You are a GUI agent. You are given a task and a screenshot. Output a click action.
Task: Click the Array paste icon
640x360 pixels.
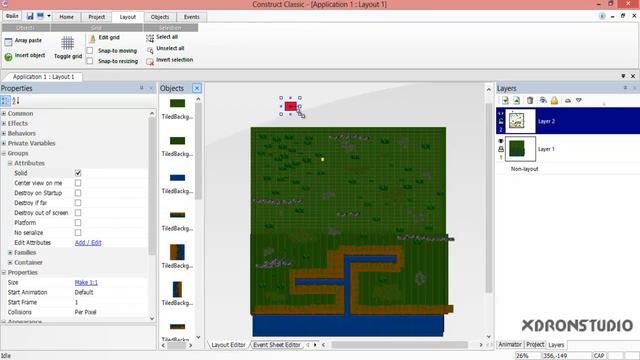tap(8, 42)
